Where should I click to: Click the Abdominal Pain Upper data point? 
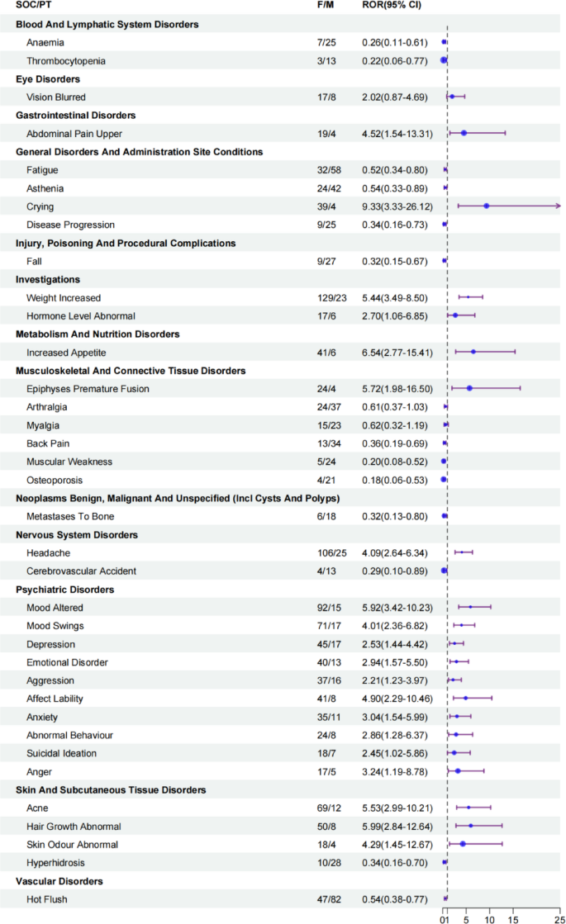pos(464,133)
